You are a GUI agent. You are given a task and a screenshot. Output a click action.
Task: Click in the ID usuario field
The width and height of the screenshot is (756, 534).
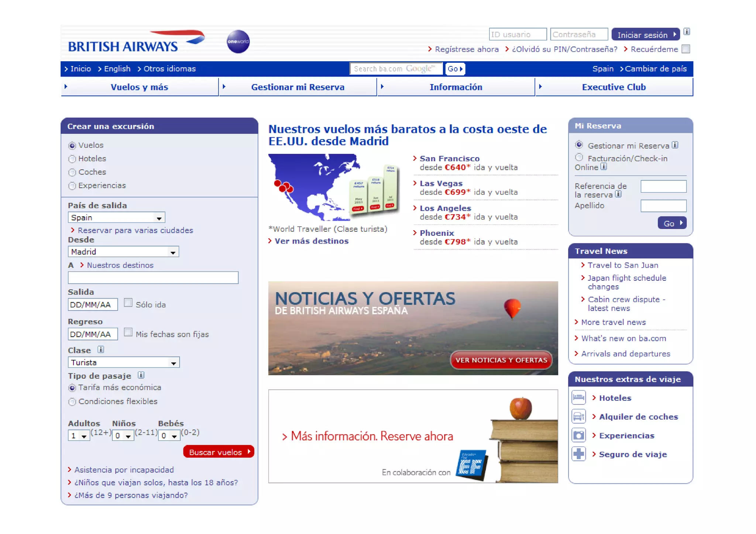point(518,34)
